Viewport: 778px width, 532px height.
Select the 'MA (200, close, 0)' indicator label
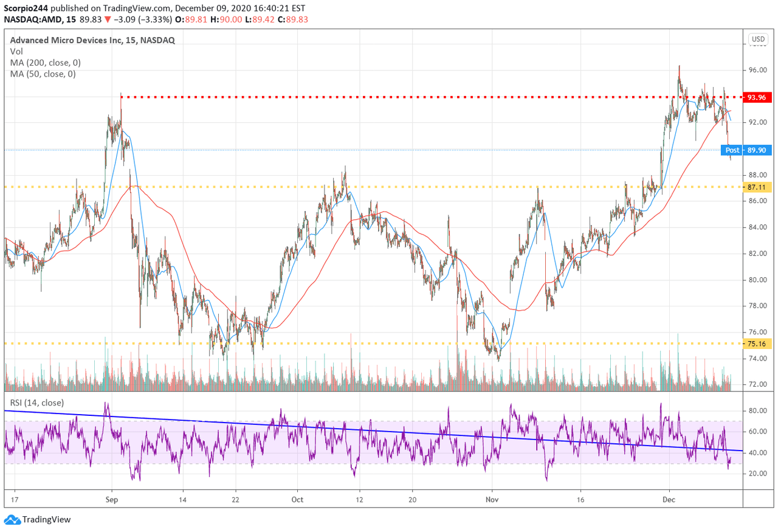click(45, 63)
